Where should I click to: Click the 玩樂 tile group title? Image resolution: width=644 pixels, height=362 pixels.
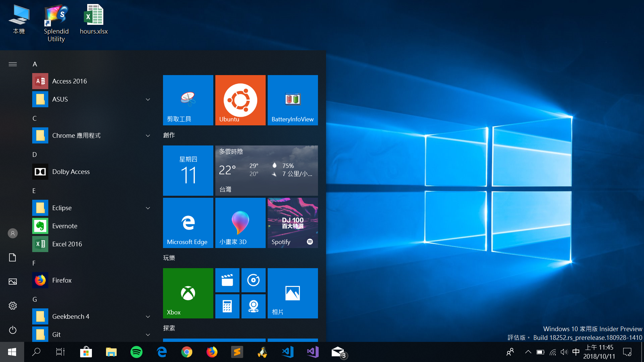point(169,258)
